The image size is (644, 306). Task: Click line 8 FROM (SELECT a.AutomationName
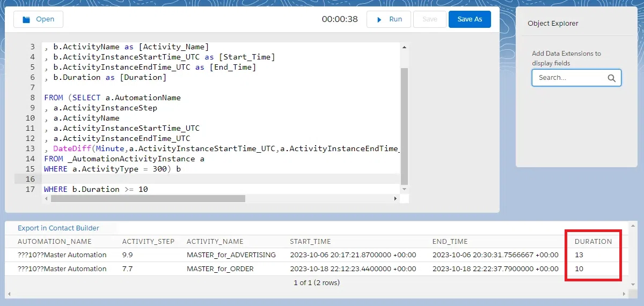pyautogui.click(x=113, y=98)
